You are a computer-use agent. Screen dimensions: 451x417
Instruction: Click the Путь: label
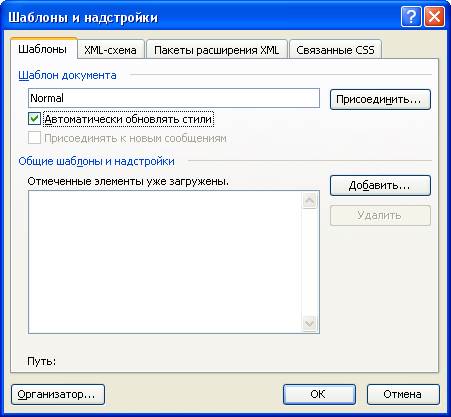click(x=42, y=361)
